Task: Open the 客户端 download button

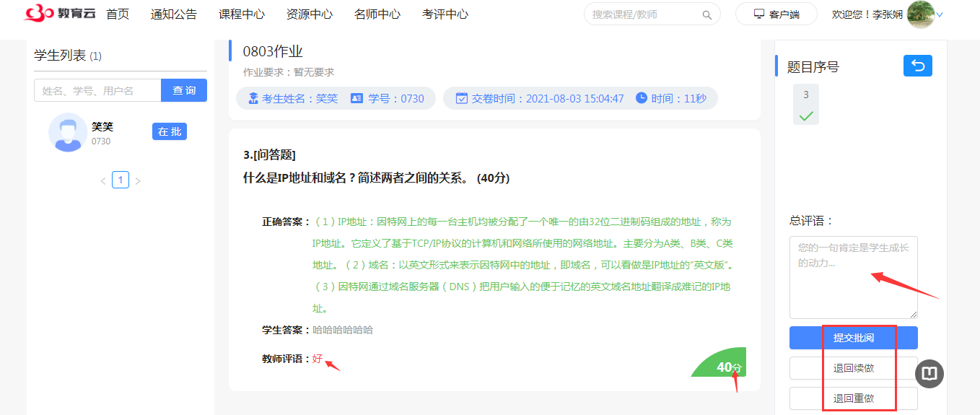Action: click(x=776, y=14)
